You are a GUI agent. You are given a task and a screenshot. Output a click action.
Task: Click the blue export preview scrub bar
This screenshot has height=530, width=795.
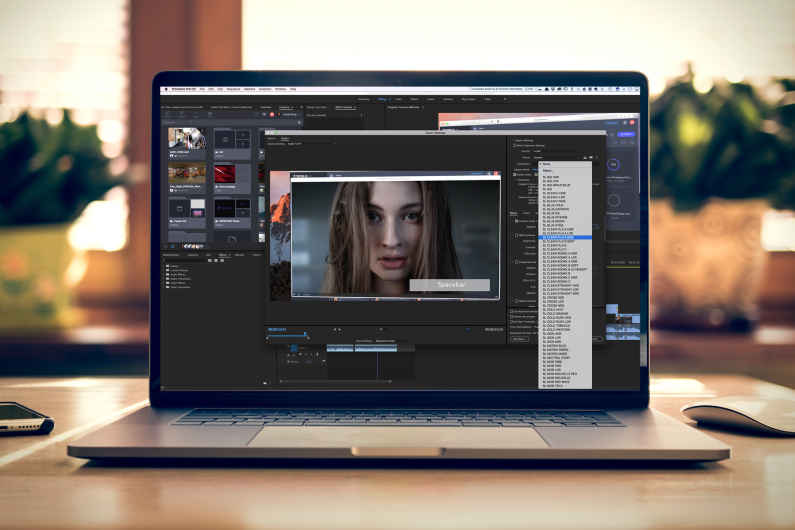click(287, 333)
